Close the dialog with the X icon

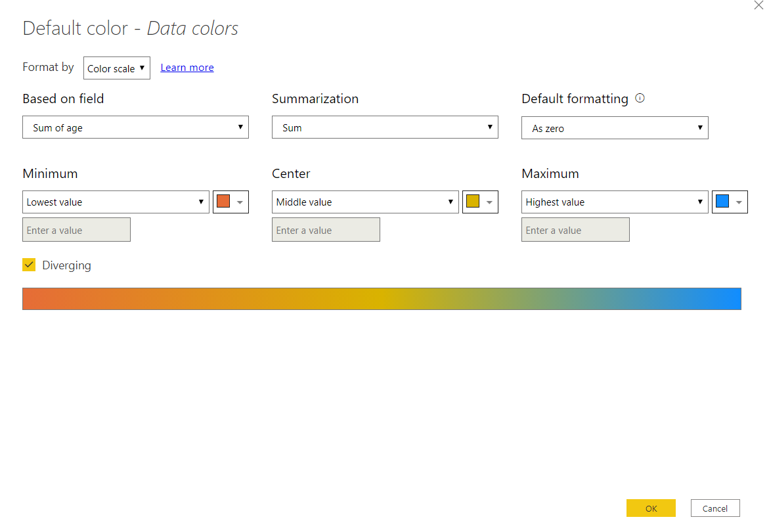click(758, 5)
